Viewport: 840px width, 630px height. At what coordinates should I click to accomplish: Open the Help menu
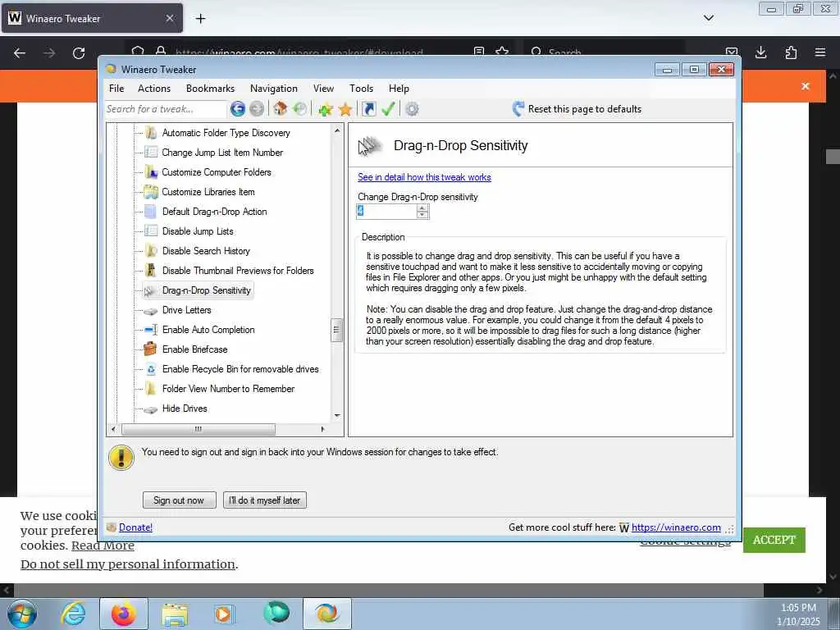tap(399, 89)
